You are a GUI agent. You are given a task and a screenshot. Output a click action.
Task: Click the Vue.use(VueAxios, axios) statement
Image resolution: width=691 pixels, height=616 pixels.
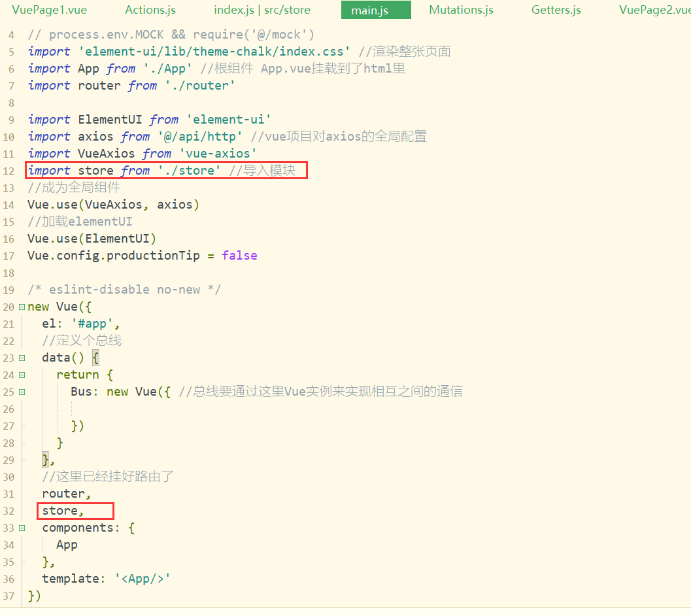pyautogui.click(x=113, y=205)
